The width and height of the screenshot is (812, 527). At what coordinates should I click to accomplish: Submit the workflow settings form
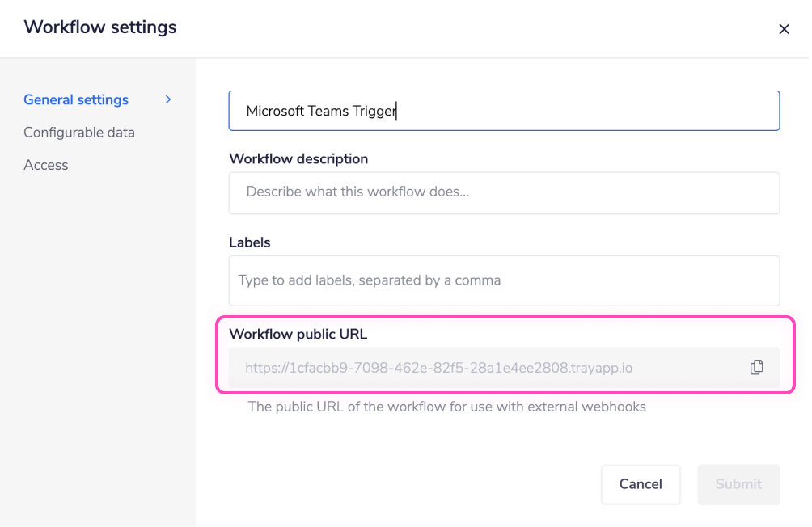[738, 484]
